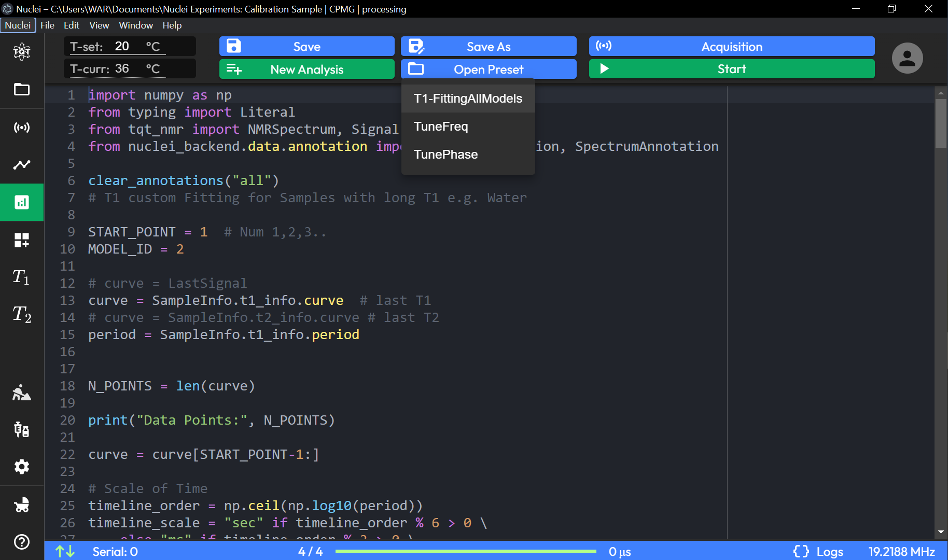Open the T2 measurement icon

coord(22,314)
